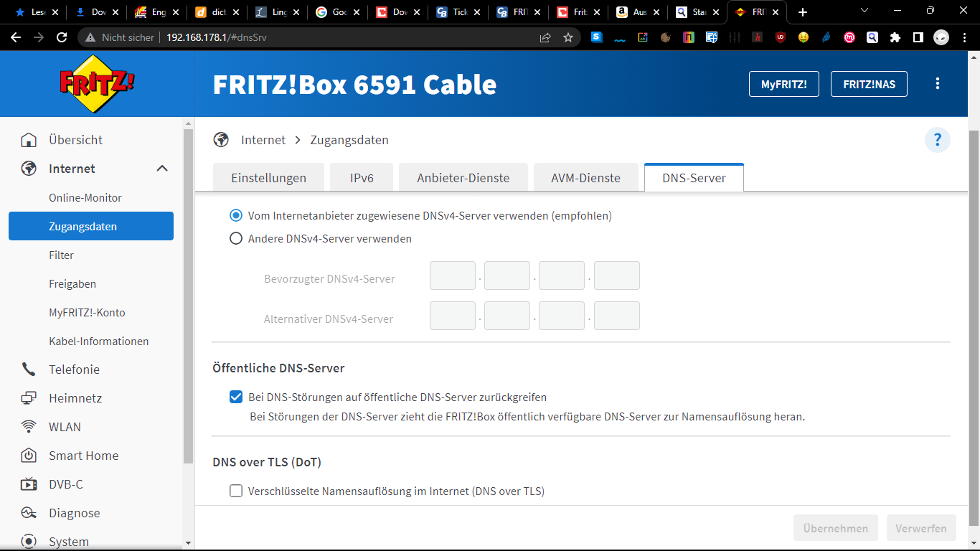Open the browser tab search dropdown
980x551 pixels.
click(864, 11)
